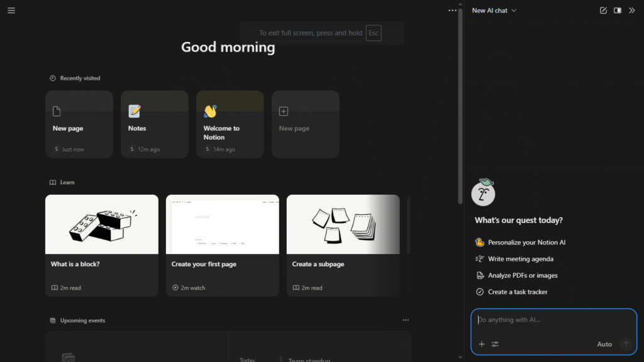The width and height of the screenshot is (644, 362).
Task: Open the Notes recently visited page
Action: point(154,124)
